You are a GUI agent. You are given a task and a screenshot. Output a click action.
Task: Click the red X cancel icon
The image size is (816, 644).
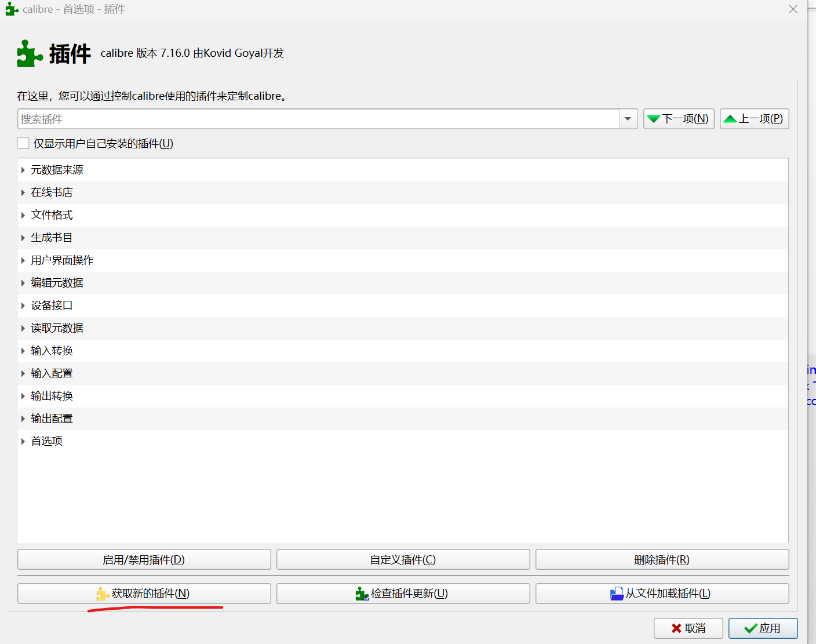coord(676,628)
